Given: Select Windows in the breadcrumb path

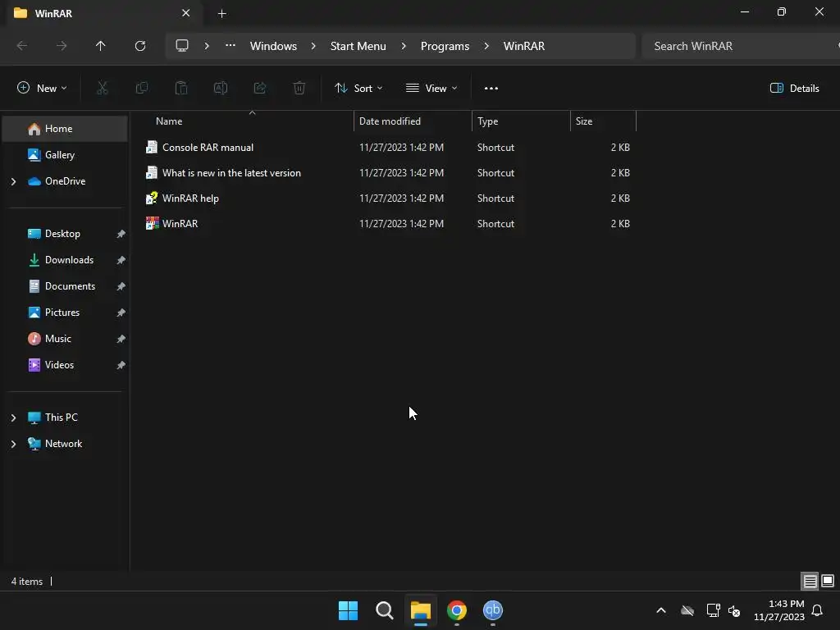Looking at the screenshot, I should (273, 46).
